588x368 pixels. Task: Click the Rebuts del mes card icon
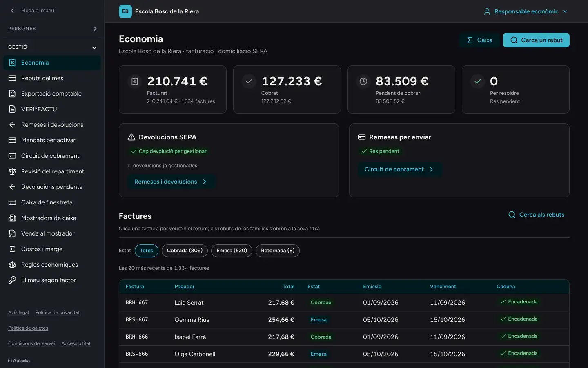pyautogui.click(x=12, y=78)
